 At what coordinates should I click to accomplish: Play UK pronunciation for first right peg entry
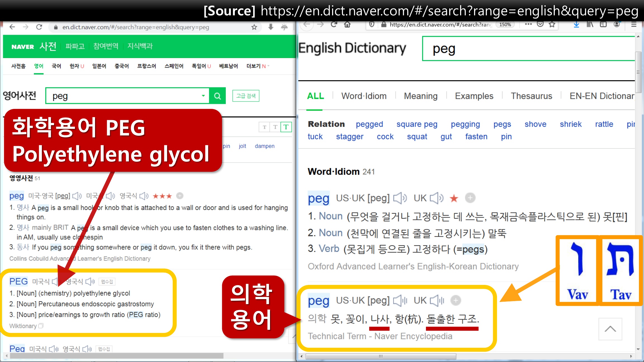click(437, 198)
